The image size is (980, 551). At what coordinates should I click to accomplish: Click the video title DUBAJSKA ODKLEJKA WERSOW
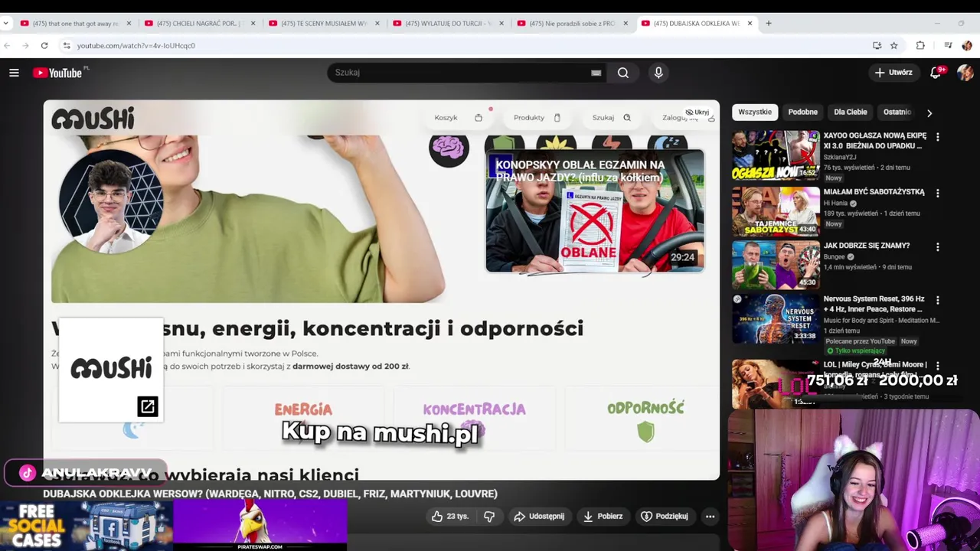click(270, 494)
